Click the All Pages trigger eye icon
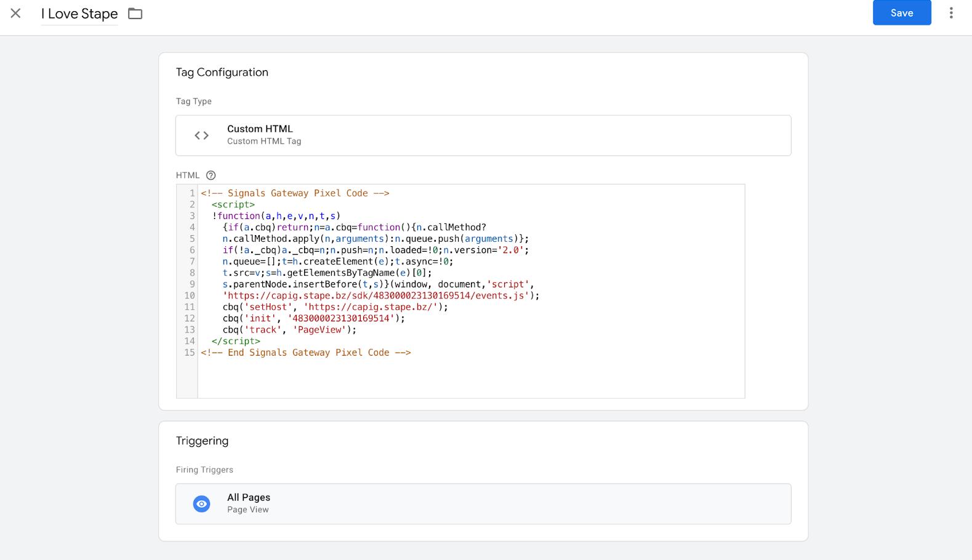972x560 pixels. (201, 504)
